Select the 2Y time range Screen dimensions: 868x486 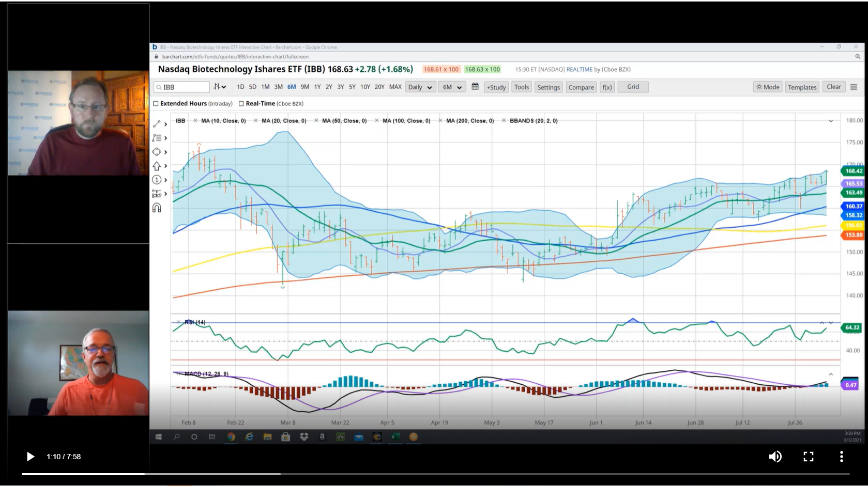point(329,87)
